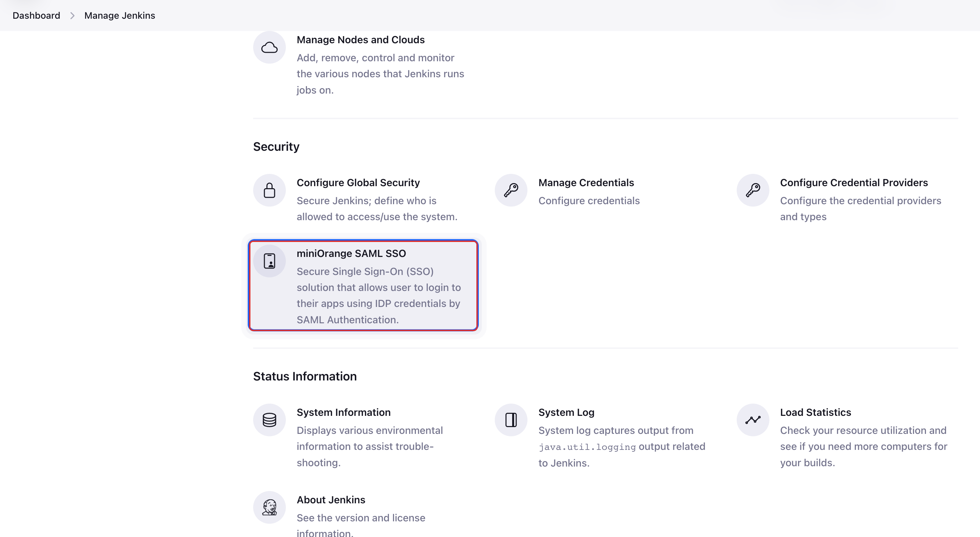Open the System Log page
This screenshot has height=537, width=980.
(x=566, y=412)
